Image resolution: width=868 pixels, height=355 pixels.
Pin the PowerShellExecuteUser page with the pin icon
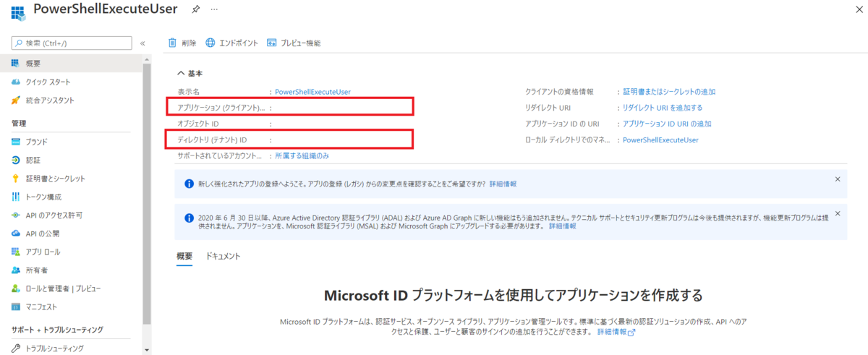click(x=195, y=11)
